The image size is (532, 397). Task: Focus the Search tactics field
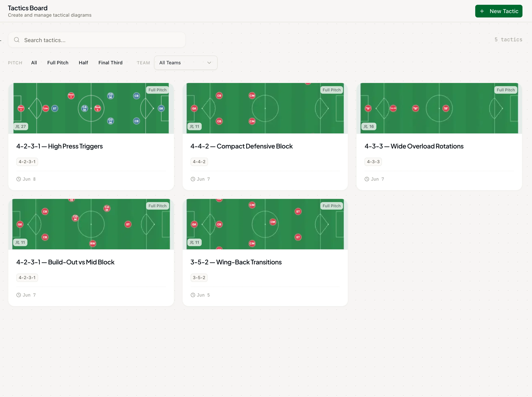tap(97, 40)
